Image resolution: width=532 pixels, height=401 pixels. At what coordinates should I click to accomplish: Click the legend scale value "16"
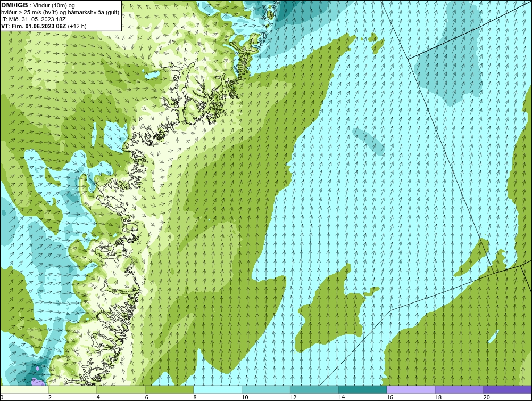coord(390,397)
